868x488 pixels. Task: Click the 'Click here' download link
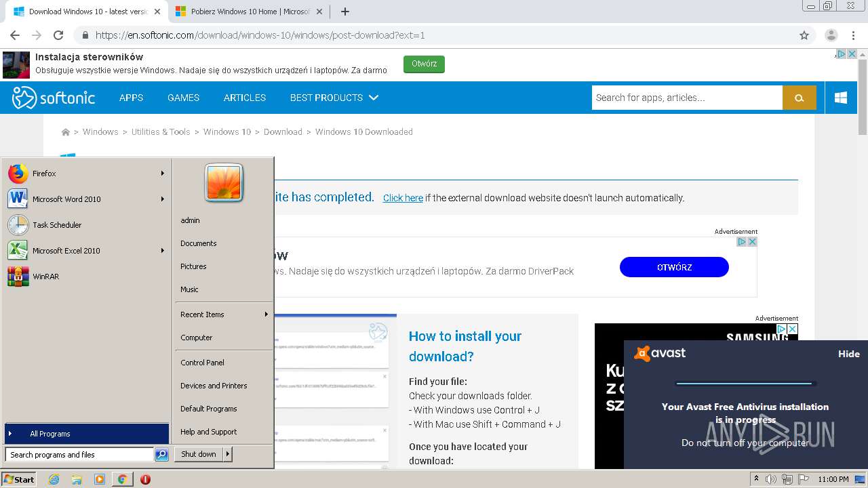click(x=403, y=198)
